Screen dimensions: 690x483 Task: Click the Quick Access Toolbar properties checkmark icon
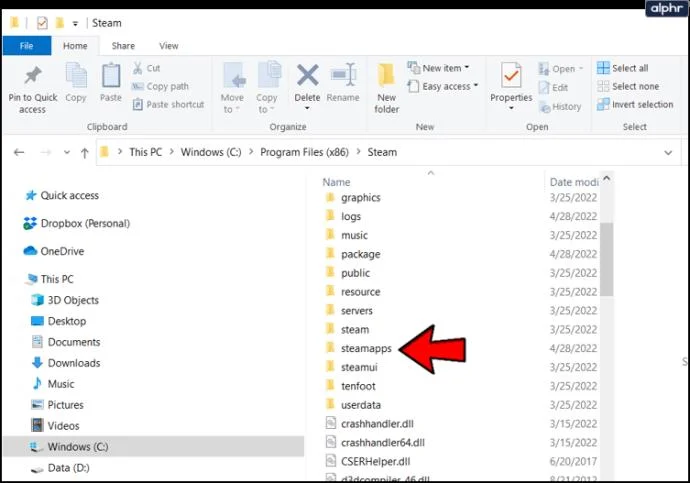[42, 22]
